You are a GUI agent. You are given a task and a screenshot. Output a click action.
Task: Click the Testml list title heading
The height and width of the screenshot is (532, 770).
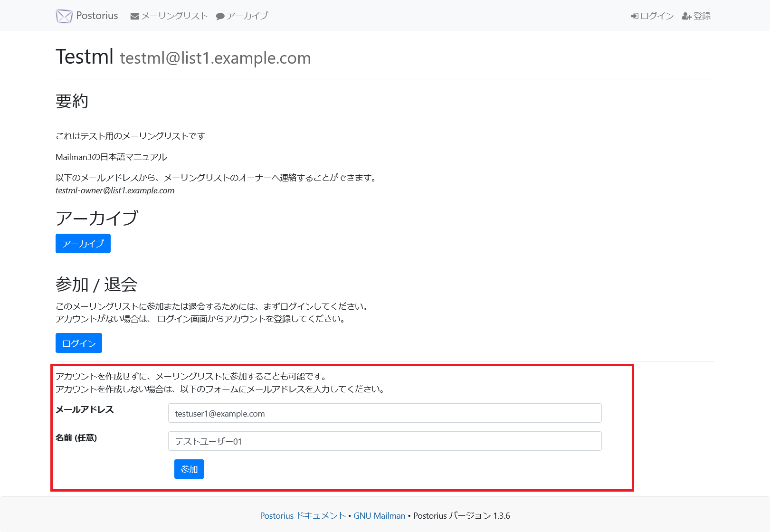[85, 57]
